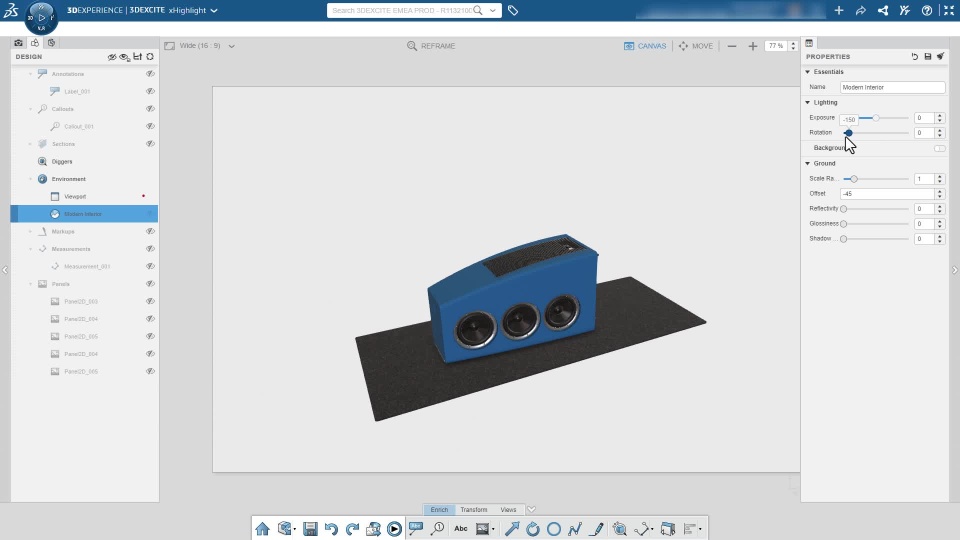Screen dimensions: 960x540
Task: Open the 3D compass play button
Action: click(41, 17)
